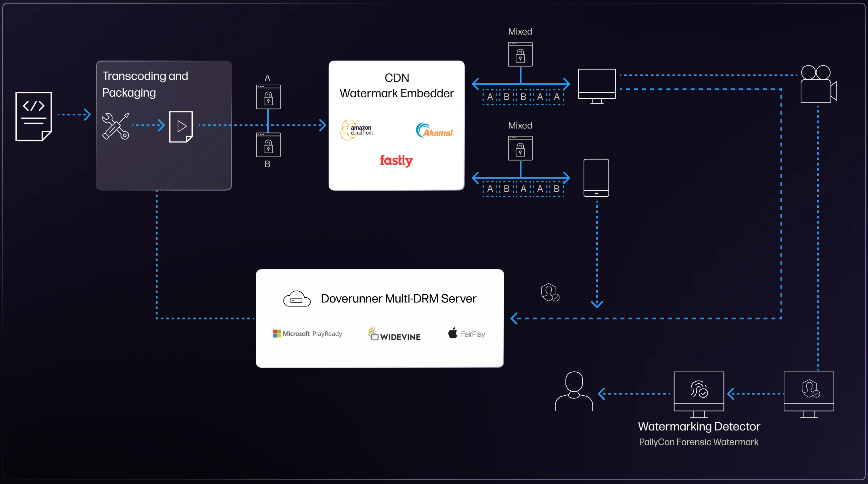Viewport: 868px width, 484px height.
Task: Click the tablet device icon
Action: coord(596,178)
